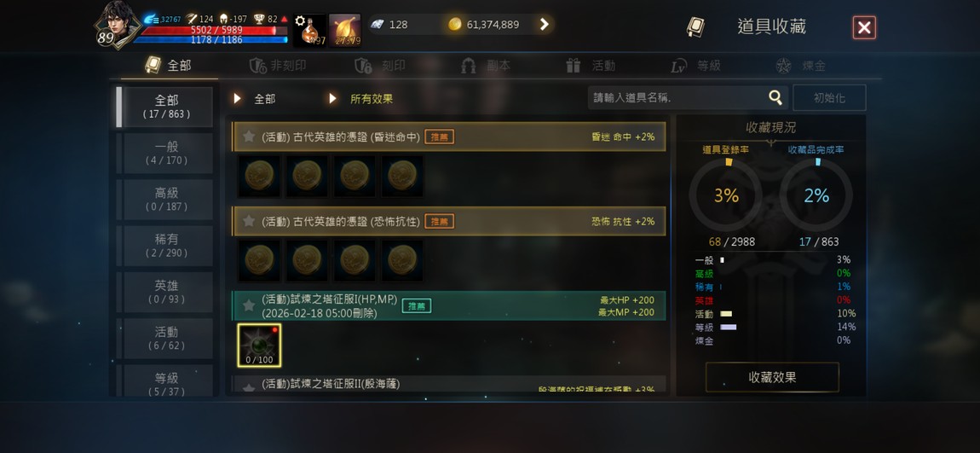
Task: Toggle favorite star for 昏迷命中 collection
Action: click(x=249, y=136)
